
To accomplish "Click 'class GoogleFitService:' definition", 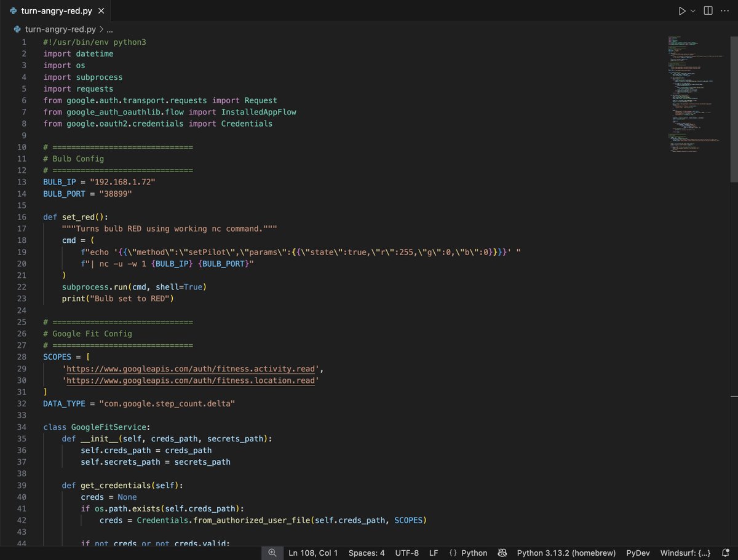I will click(97, 427).
